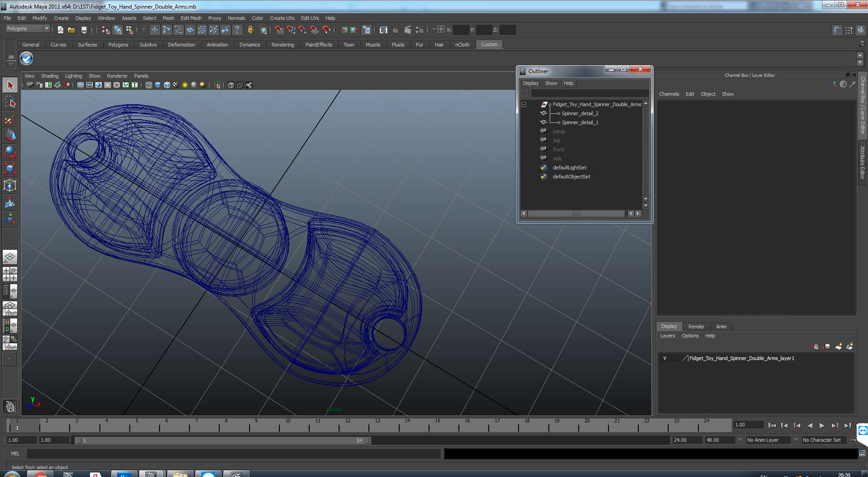Viewport: 868px width, 477px height.
Task: Switch to single perspective view layout
Action: 10,257
